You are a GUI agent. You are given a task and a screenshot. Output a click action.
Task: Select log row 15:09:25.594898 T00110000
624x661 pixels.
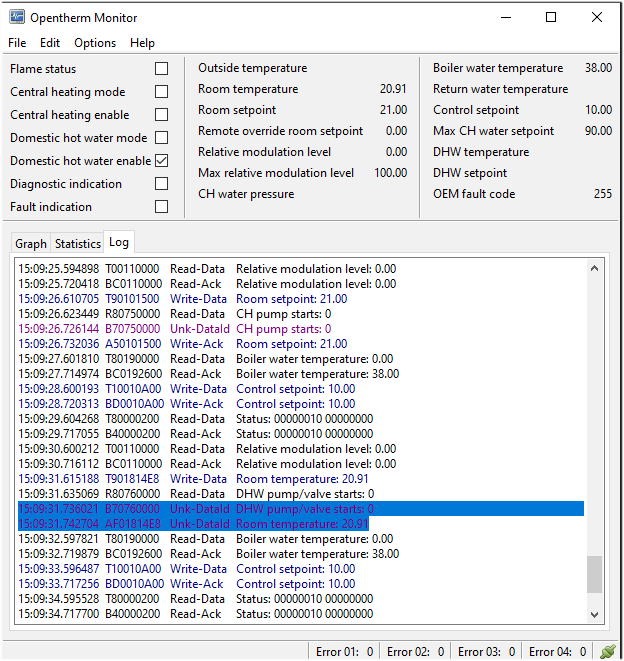tap(301, 269)
